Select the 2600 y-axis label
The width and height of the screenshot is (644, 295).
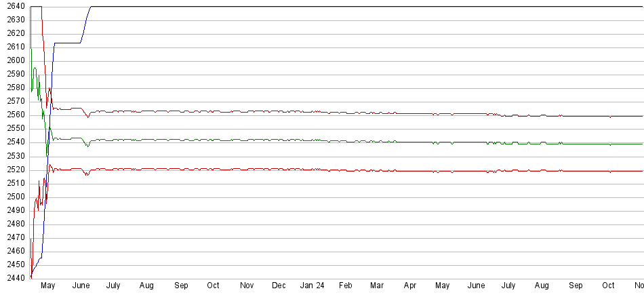16,60
